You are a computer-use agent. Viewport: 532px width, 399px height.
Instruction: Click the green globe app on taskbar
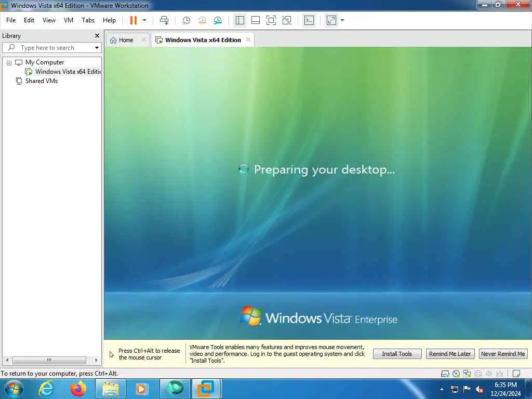[175, 389]
